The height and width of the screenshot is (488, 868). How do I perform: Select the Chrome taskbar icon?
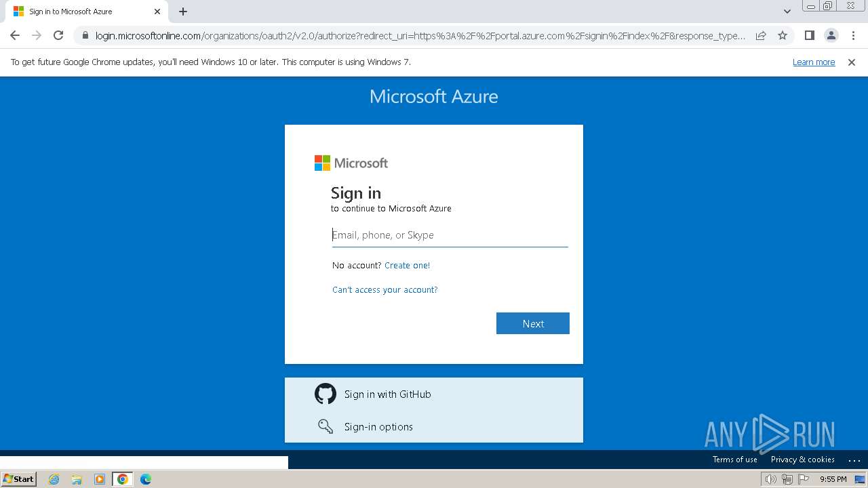tap(122, 479)
